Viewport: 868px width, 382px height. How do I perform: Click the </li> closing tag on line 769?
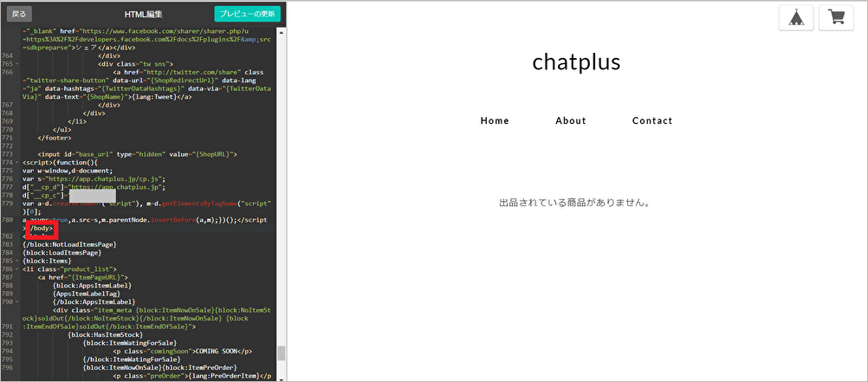coord(76,121)
